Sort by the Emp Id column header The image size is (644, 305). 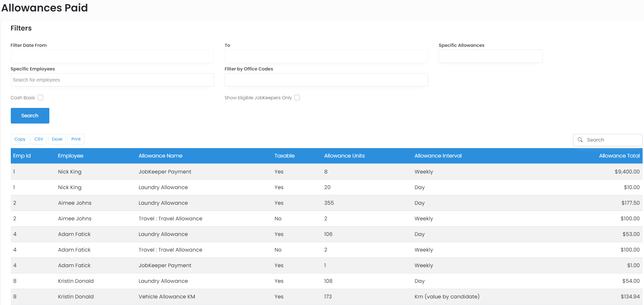tap(22, 156)
